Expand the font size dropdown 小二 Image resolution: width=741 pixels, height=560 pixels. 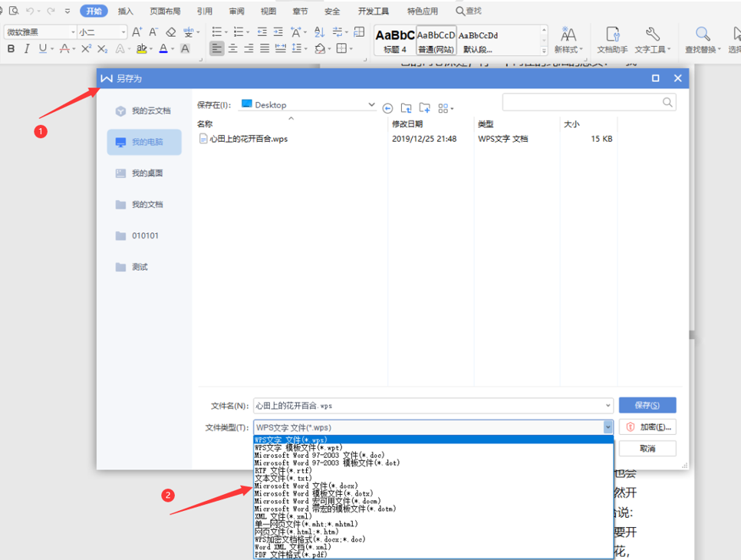pos(123,32)
